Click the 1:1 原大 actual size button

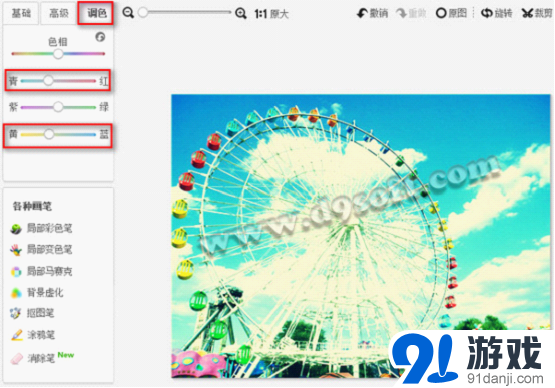click(271, 14)
